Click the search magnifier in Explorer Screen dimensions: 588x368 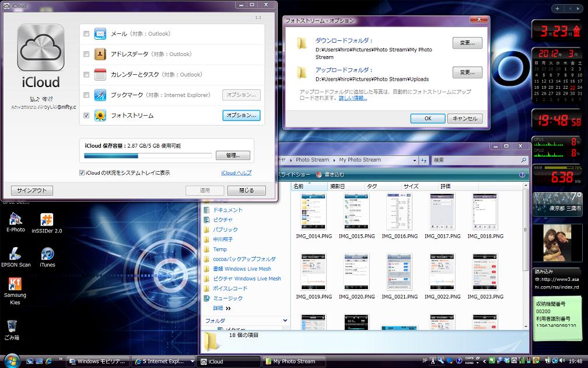tap(523, 160)
